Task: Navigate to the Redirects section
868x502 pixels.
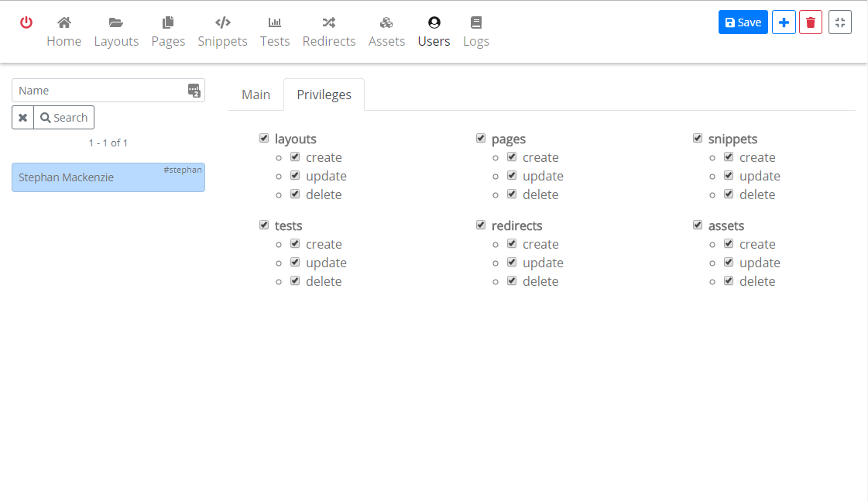Action: [x=329, y=32]
